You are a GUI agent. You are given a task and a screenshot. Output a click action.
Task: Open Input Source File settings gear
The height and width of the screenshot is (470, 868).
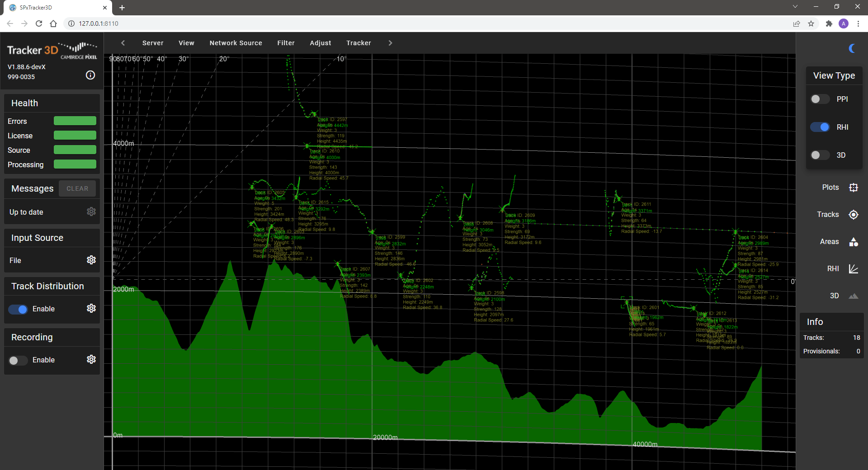pos(91,260)
